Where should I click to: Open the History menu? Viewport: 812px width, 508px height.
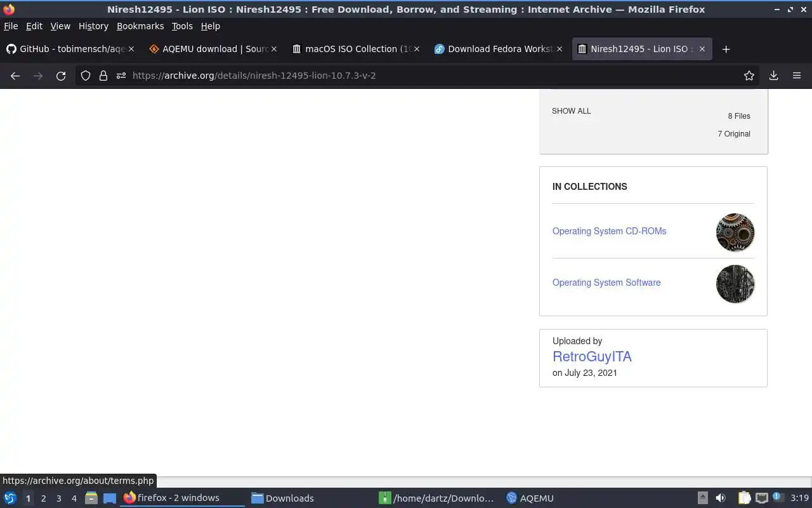[x=93, y=26]
